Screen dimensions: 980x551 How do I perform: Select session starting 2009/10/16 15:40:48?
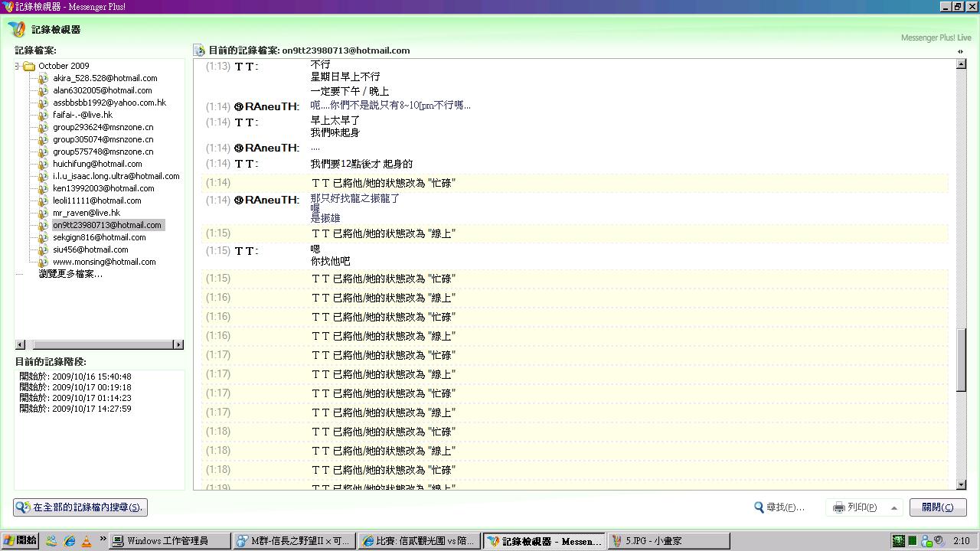[75, 377]
